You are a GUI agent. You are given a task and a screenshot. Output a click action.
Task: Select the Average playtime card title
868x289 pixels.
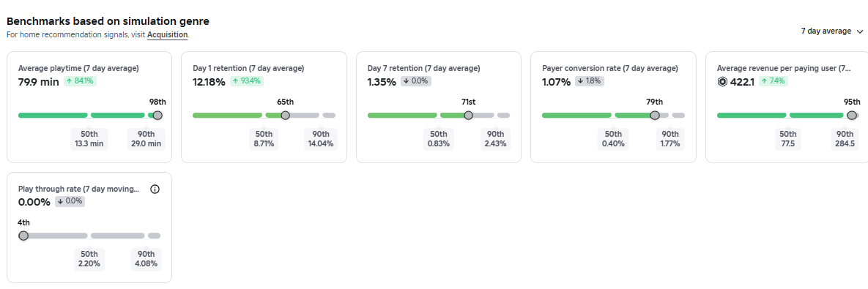click(78, 69)
